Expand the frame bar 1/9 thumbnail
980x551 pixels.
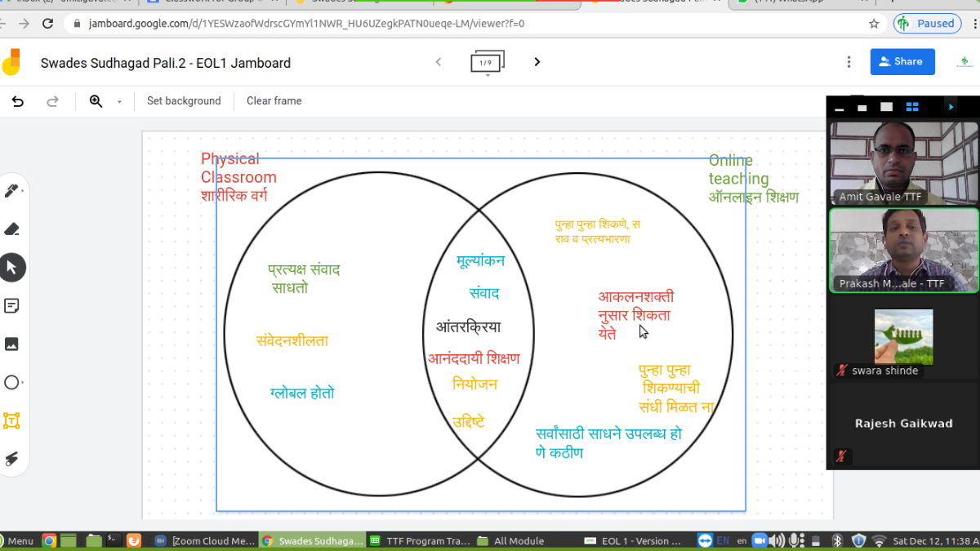point(488,63)
